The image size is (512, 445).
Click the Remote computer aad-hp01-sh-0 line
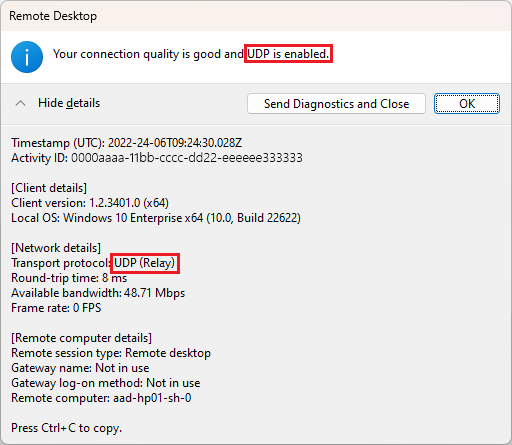101,398
